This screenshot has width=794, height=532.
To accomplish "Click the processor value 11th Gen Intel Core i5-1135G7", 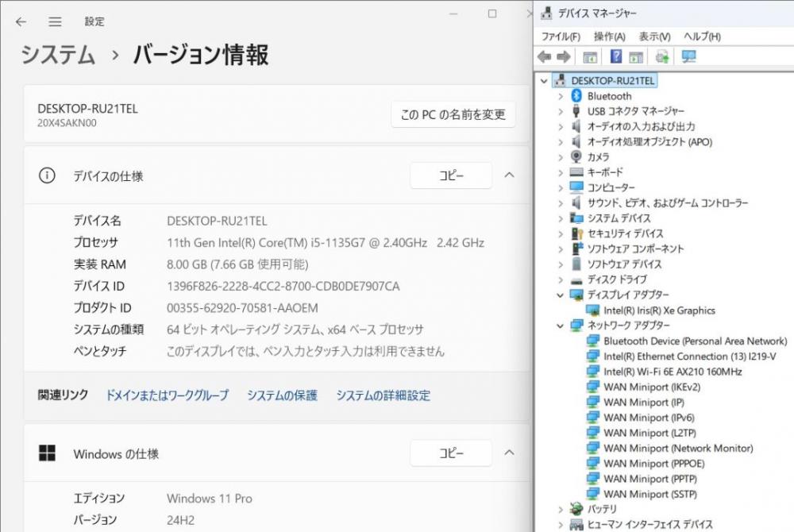I will 326,242.
